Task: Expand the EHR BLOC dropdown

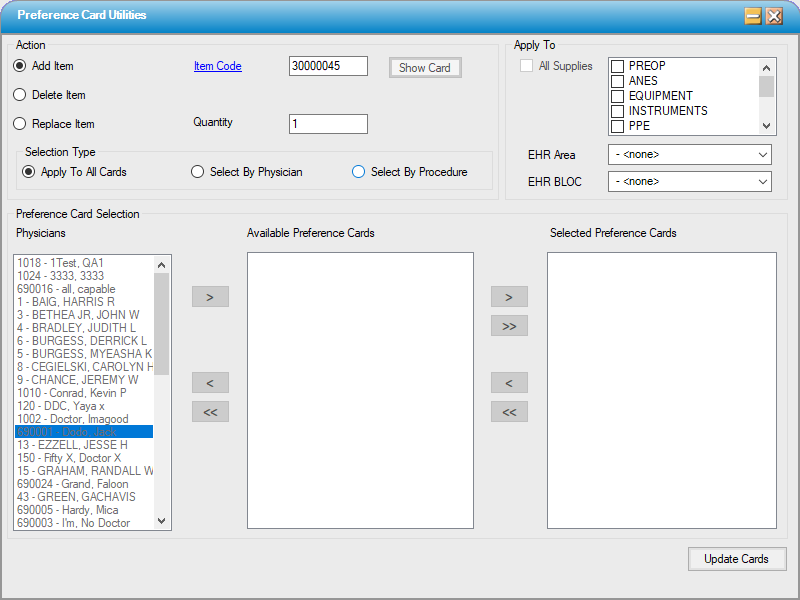Action: (x=689, y=182)
